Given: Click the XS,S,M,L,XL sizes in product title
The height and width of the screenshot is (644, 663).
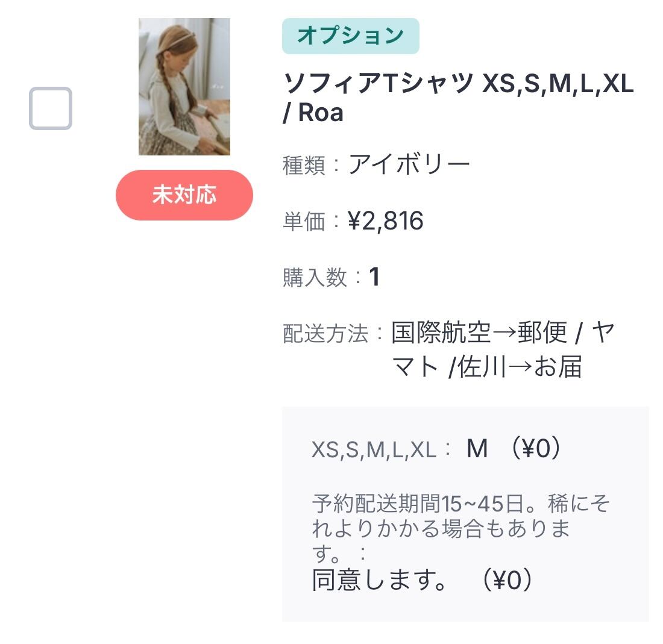Looking at the screenshot, I should pos(558,84).
